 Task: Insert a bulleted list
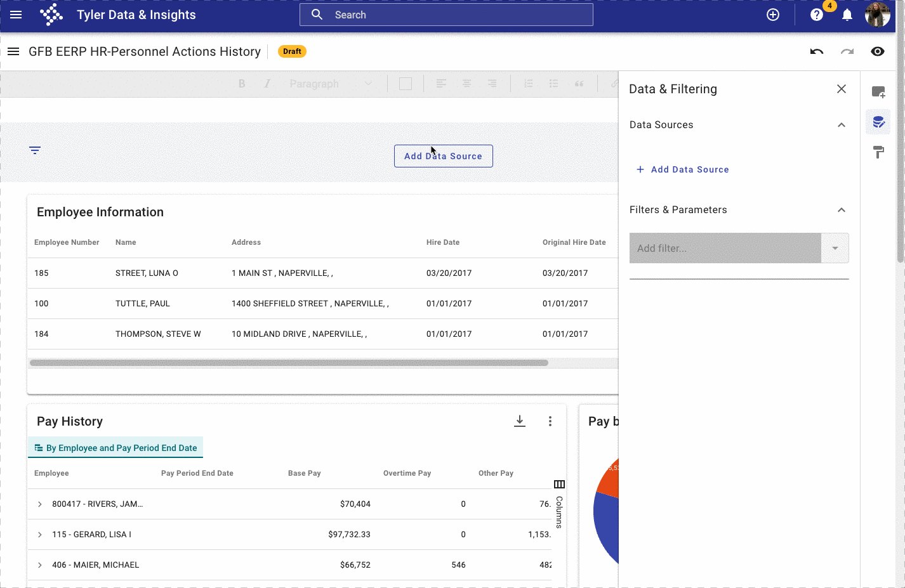[553, 84]
